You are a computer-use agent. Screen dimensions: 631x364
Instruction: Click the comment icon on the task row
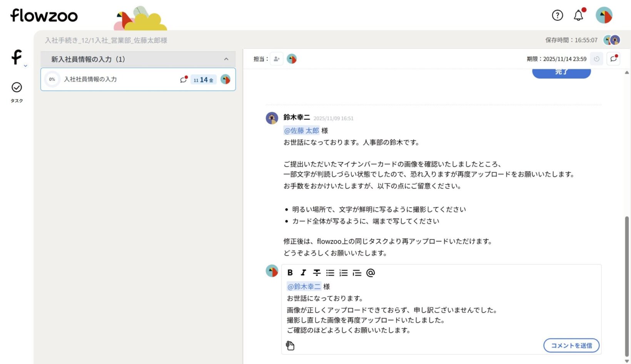[184, 80]
